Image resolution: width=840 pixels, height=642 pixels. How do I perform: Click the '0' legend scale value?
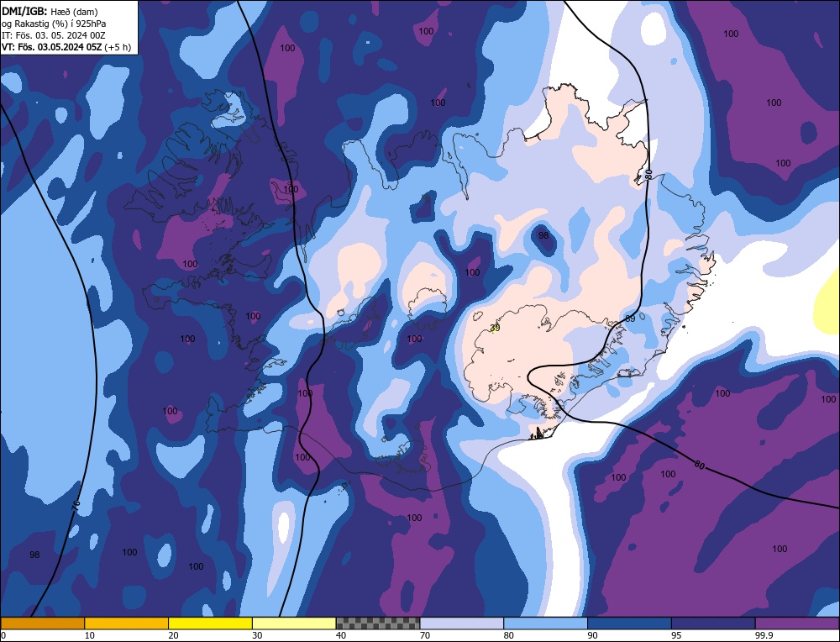coord(3,635)
